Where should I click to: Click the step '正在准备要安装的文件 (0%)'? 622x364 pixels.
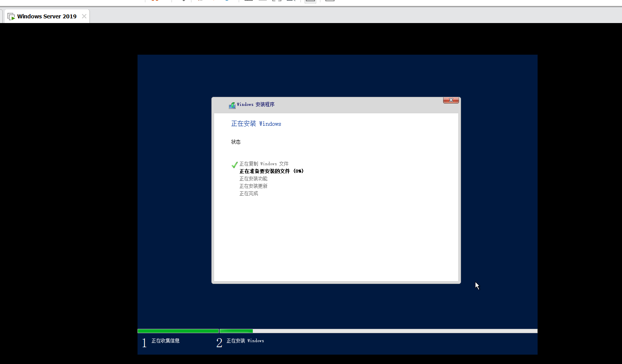tap(272, 171)
